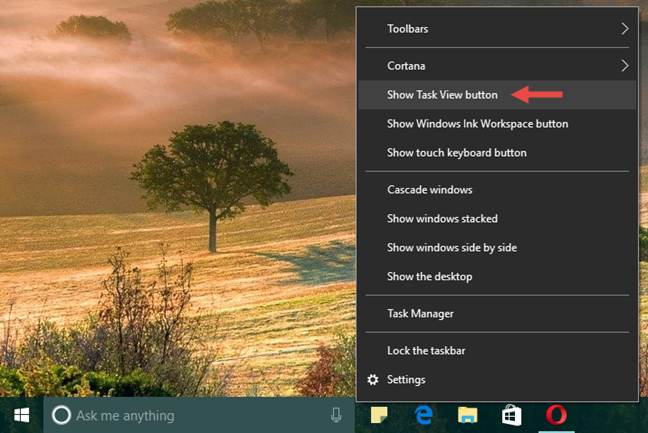Image resolution: width=648 pixels, height=433 pixels.
Task: Select Show windows stacked
Action: [x=497, y=219]
